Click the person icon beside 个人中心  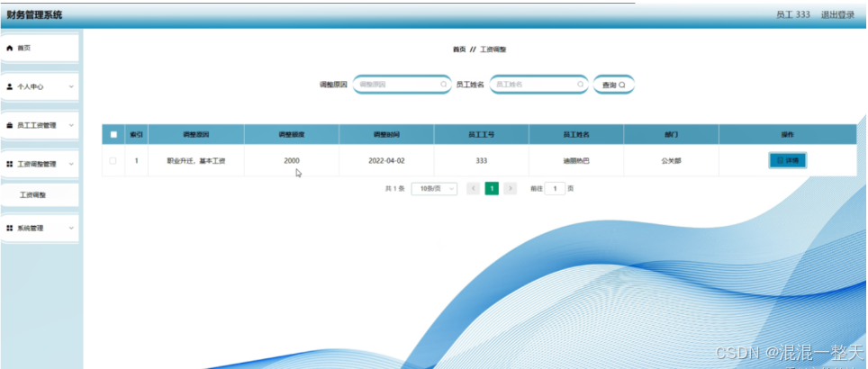pos(9,87)
